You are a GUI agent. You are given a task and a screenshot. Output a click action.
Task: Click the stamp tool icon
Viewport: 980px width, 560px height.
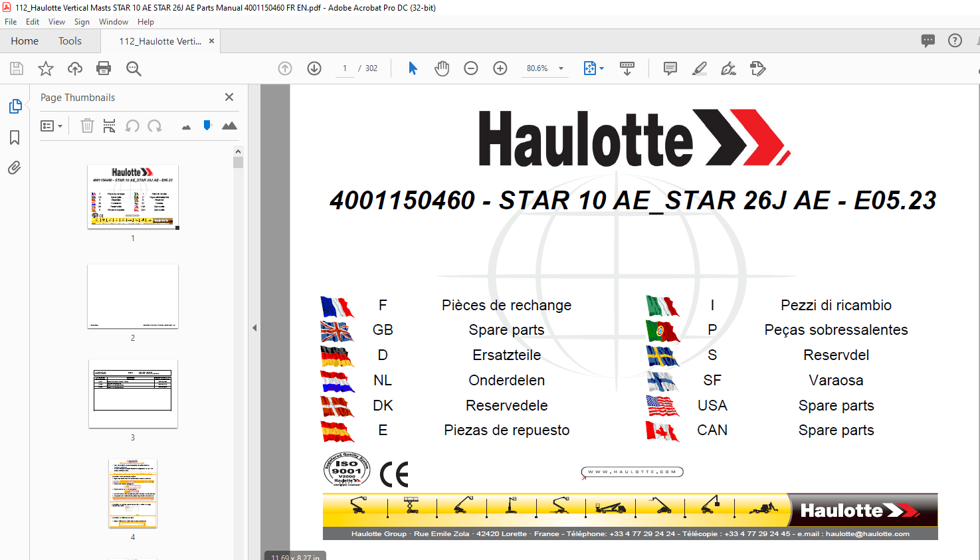(758, 68)
